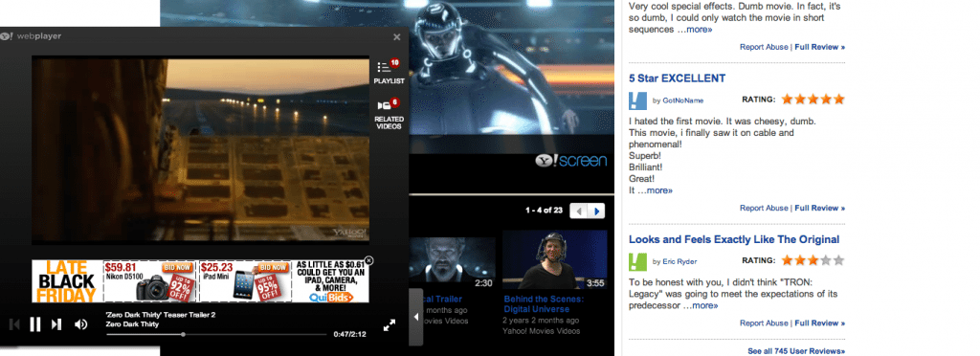This screenshot has height=356, width=980.
Task: Open the '5 Star EXCELLENT' review title
Action: [677, 78]
